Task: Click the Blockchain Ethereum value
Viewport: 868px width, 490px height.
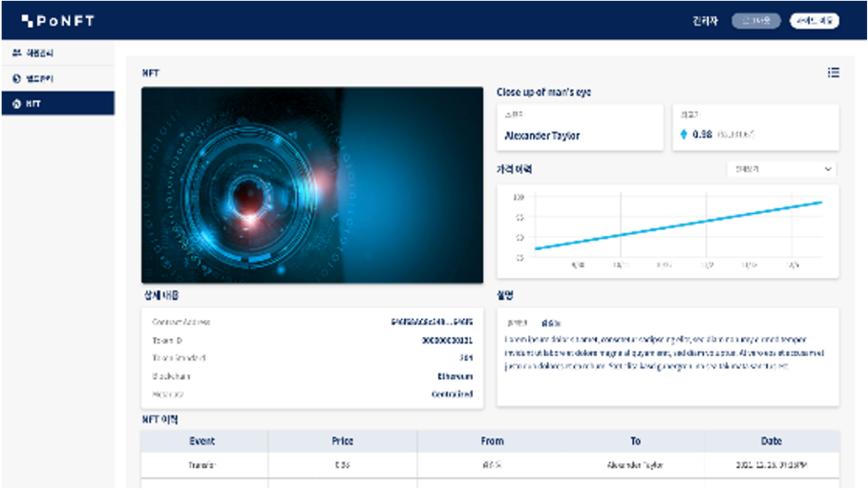Action: (x=455, y=376)
